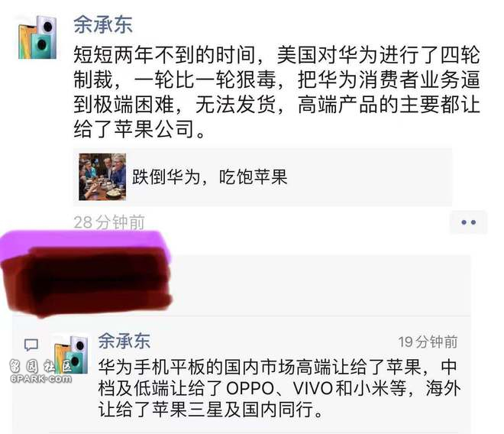
Task: Select the 28分钟前 post timestamp
Action: [109, 222]
